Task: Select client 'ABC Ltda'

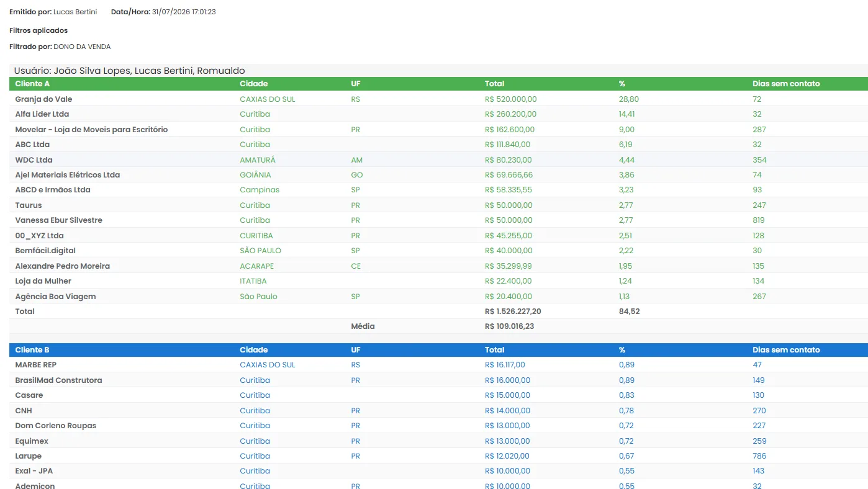Action: 33,145
